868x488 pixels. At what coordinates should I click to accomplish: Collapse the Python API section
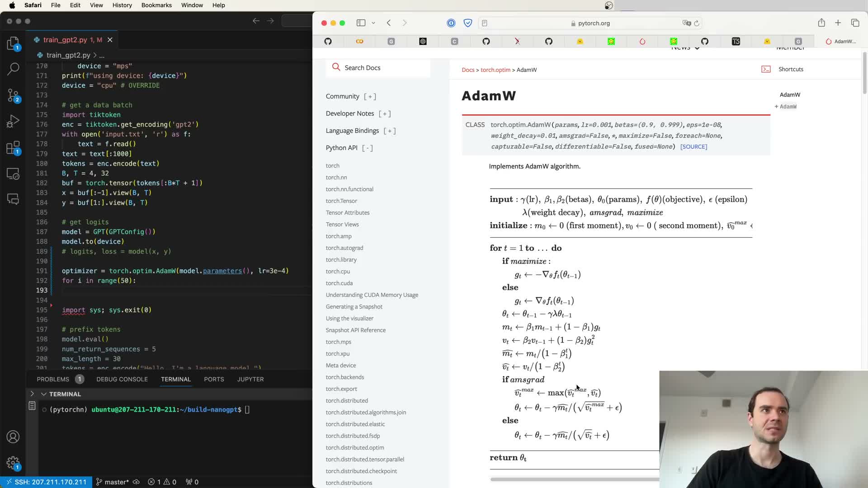pyautogui.click(x=368, y=148)
